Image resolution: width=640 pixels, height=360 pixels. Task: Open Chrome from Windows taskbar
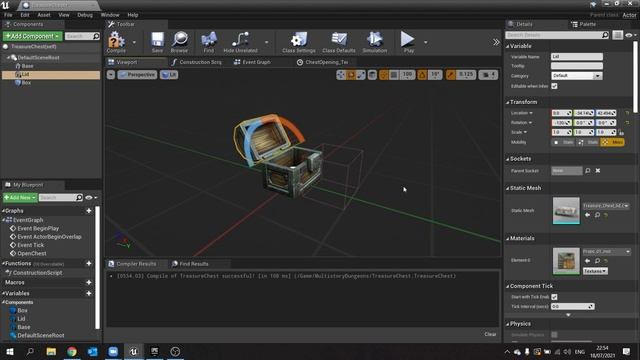tap(72, 351)
